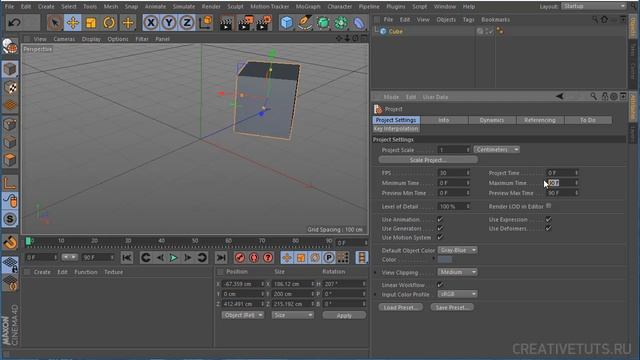
Task: Toggle the Snap S icon
Action: click(x=10, y=219)
